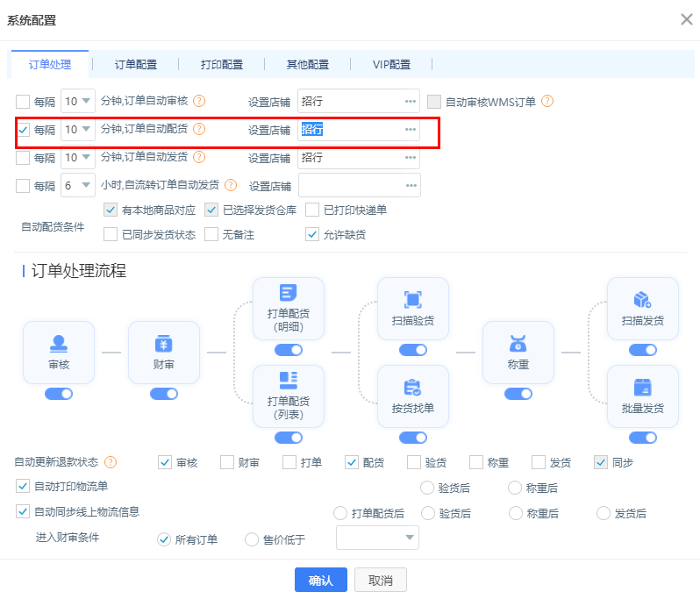
Task: Uncheck 自动同步线上物流信息 checkbox
Action: [23, 511]
